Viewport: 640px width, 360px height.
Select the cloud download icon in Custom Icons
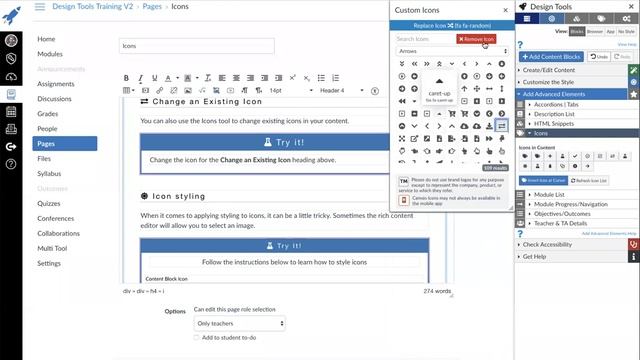point(464,126)
